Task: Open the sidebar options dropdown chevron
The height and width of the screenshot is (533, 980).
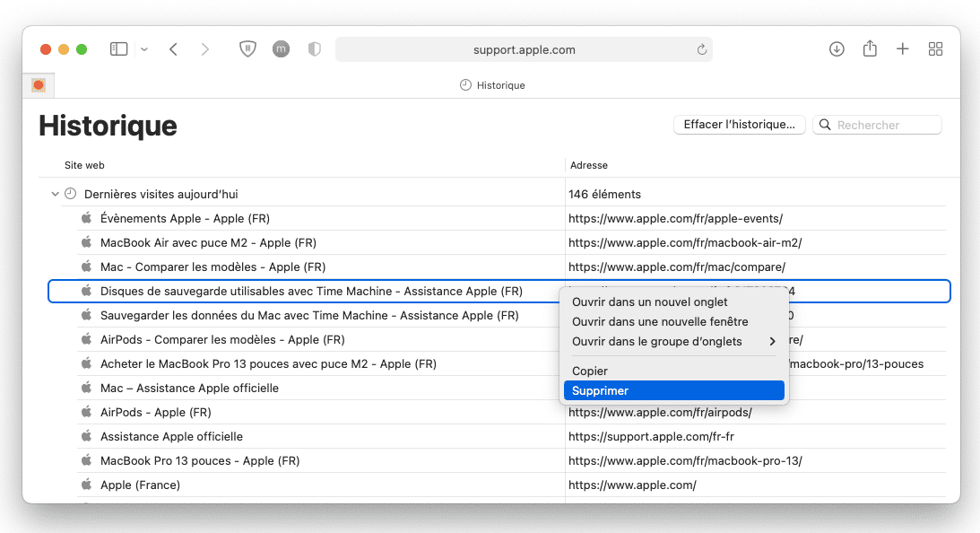Action: (144, 49)
